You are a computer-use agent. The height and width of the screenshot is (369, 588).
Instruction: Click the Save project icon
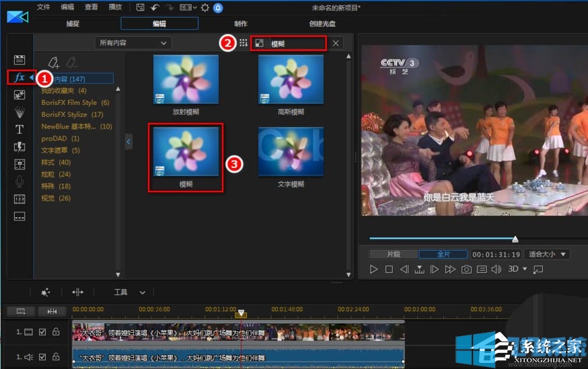click(x=140, y=7)
